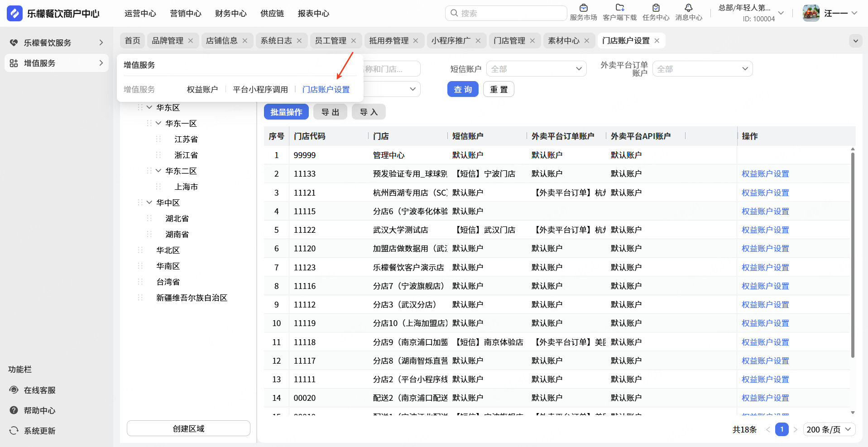Open the 供应链 top menu
868x447 pixels.
pyautogui.click(x=272, y=14)
